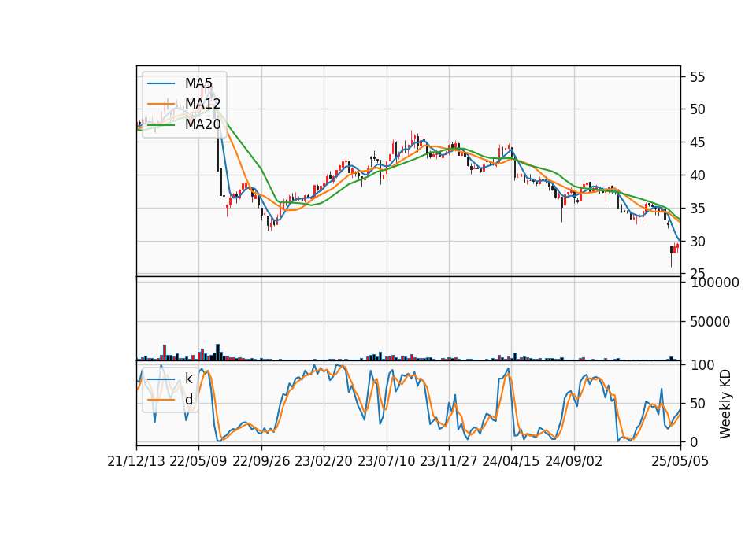
Task: Click the 100000 volume axis label
Action: 714,283
